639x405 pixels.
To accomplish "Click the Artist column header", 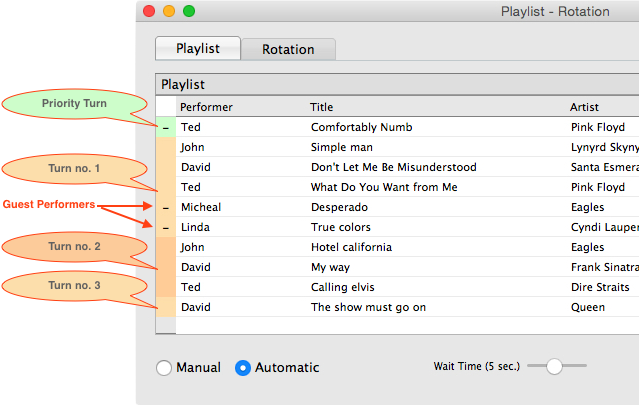I will pyautogui.click(x=584, y=107).
